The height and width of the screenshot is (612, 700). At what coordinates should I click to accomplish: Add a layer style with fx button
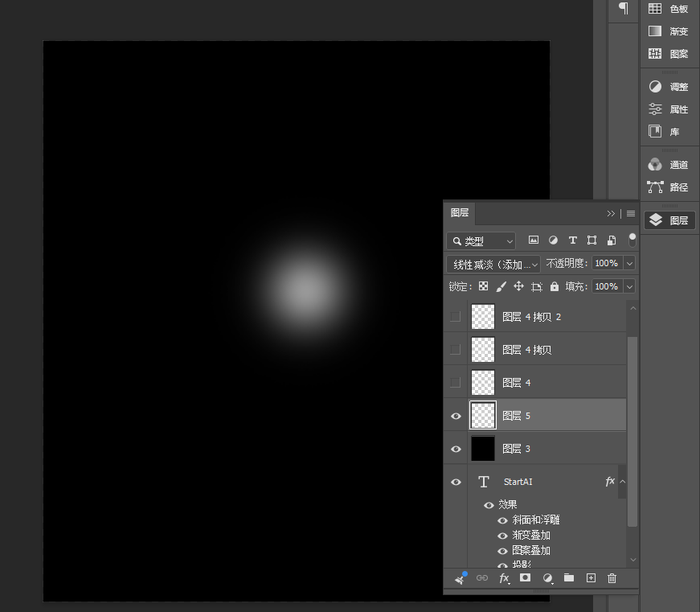(x=504, y=578)
